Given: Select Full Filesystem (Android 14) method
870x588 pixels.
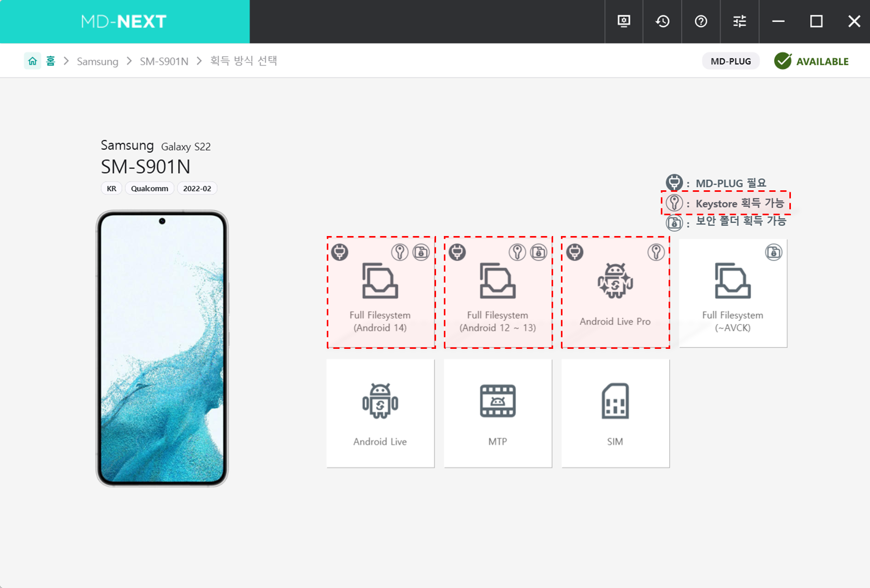Looking at the screenshot, I should coord(381,292).
